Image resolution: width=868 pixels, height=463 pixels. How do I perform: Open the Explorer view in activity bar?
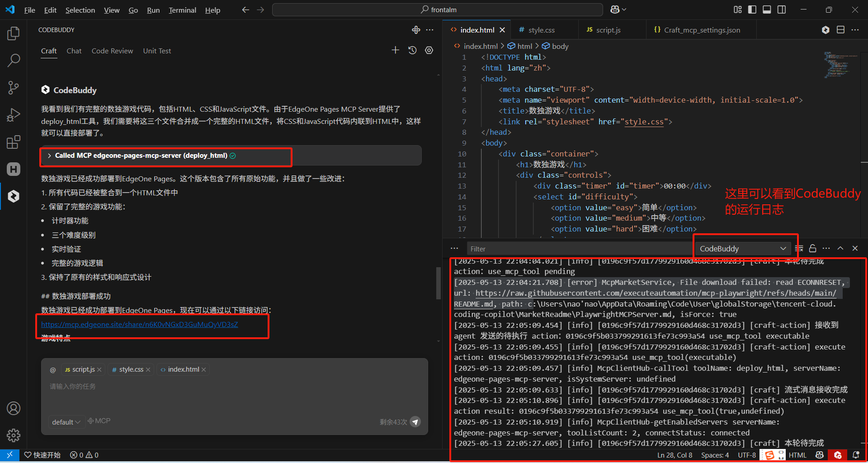14,33
